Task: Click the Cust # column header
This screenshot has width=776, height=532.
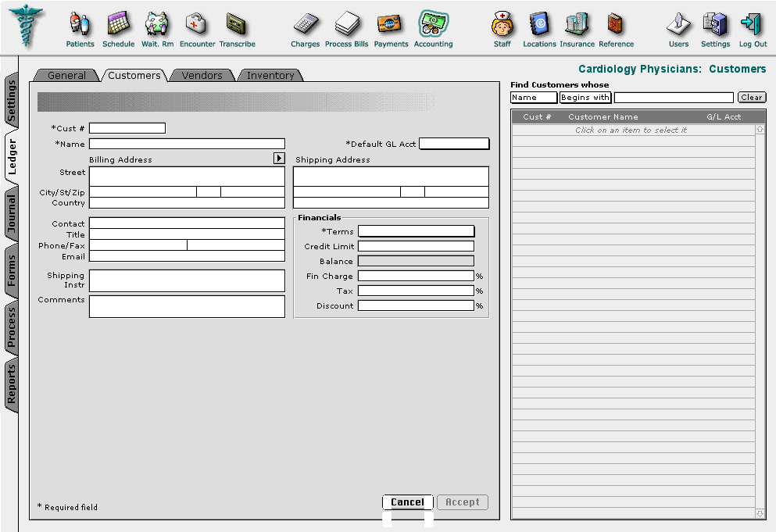Action: pos(537,117)
